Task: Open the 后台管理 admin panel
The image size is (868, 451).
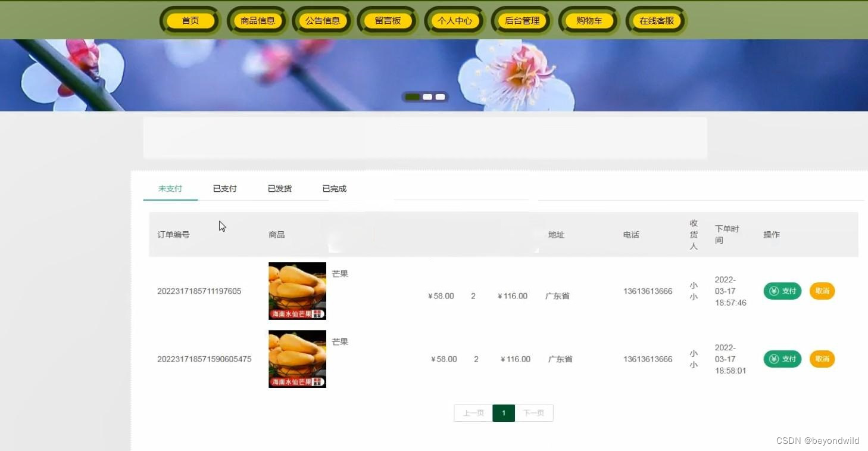Action: pyautogui.click(x=522, y=20)
